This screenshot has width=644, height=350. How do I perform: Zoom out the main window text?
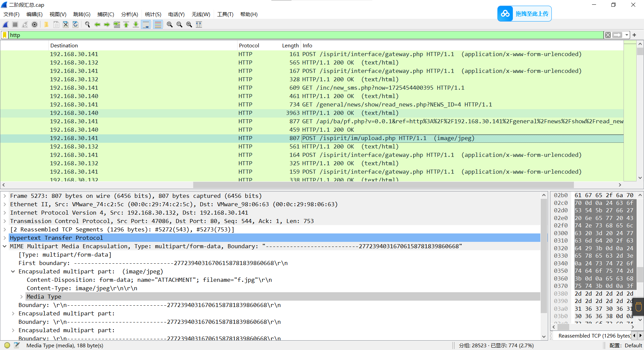point(179,25)
